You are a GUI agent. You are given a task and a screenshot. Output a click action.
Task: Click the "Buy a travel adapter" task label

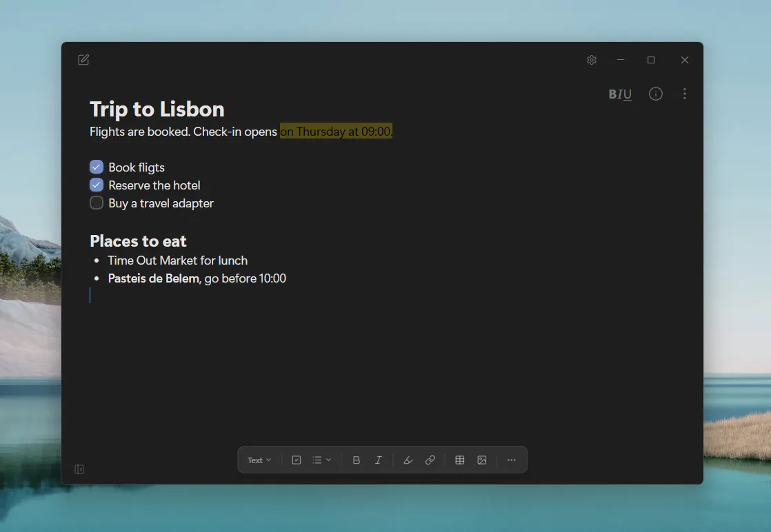[x=161, y=203]
